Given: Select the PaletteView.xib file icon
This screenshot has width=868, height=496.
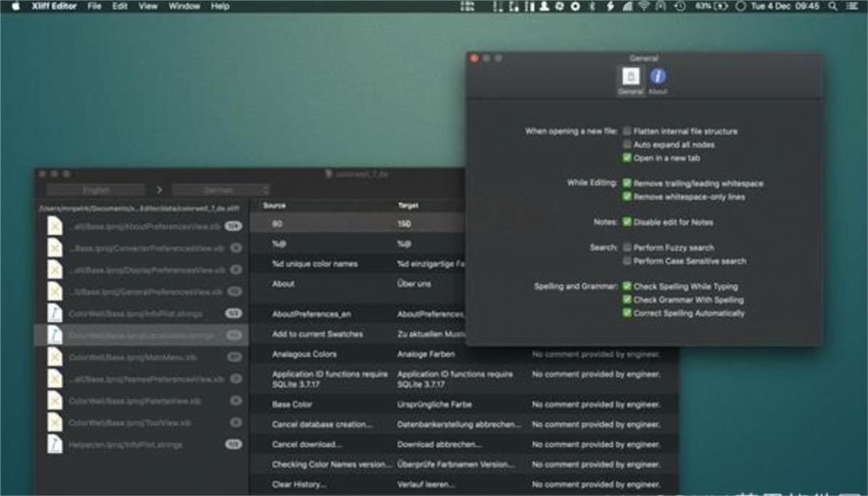Looking at the screenshot, I should tap(55, 400).
